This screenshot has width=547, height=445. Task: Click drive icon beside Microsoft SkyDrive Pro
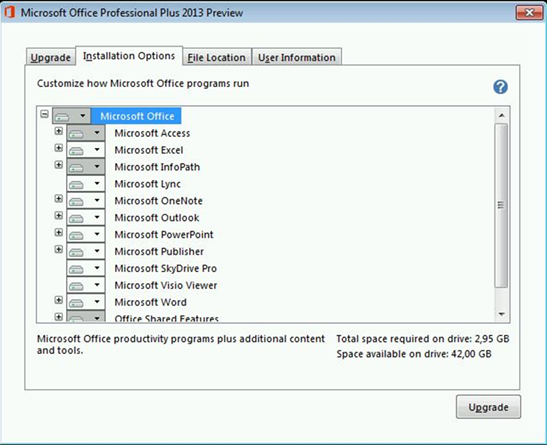pyautogui.click(x=76, y=269)
